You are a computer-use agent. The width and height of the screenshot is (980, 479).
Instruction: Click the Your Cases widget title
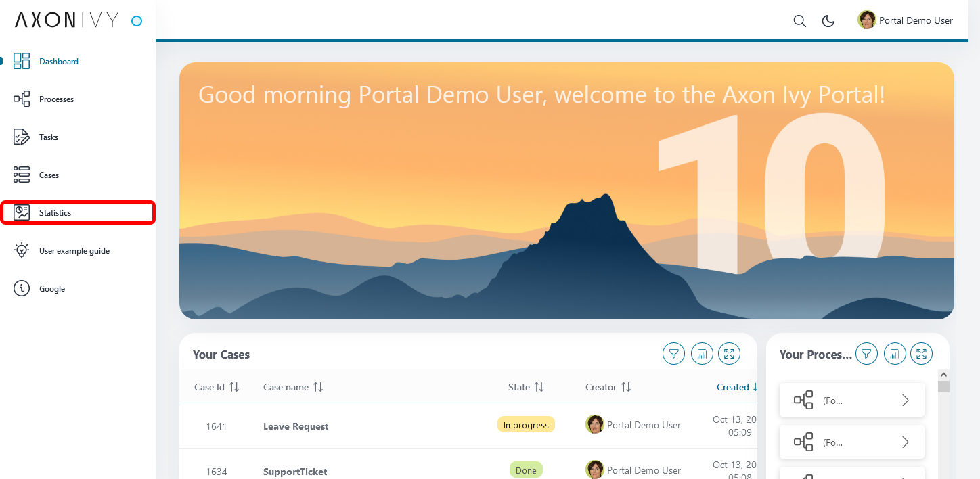pos(221,355)
